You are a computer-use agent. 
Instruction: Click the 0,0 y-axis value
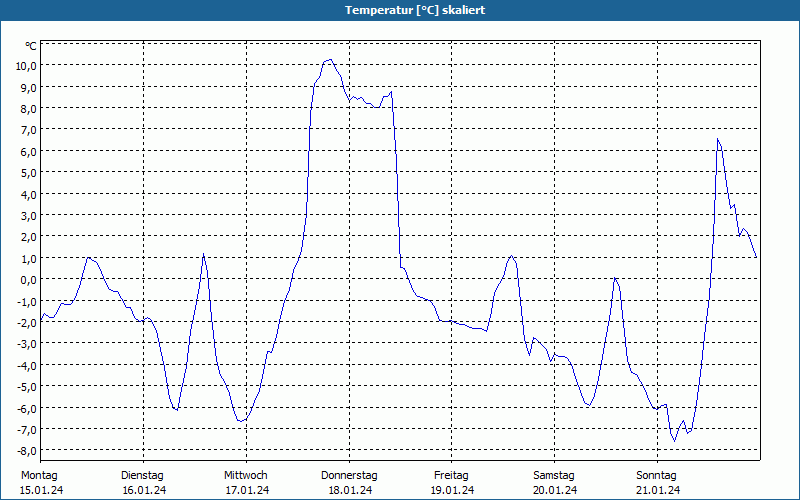click(29, 280)
